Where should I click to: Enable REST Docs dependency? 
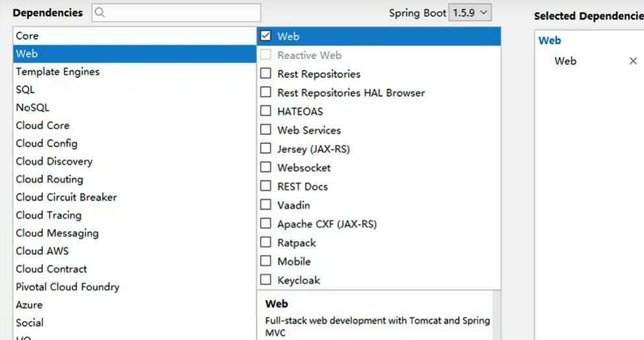click(x=266, y=186)
